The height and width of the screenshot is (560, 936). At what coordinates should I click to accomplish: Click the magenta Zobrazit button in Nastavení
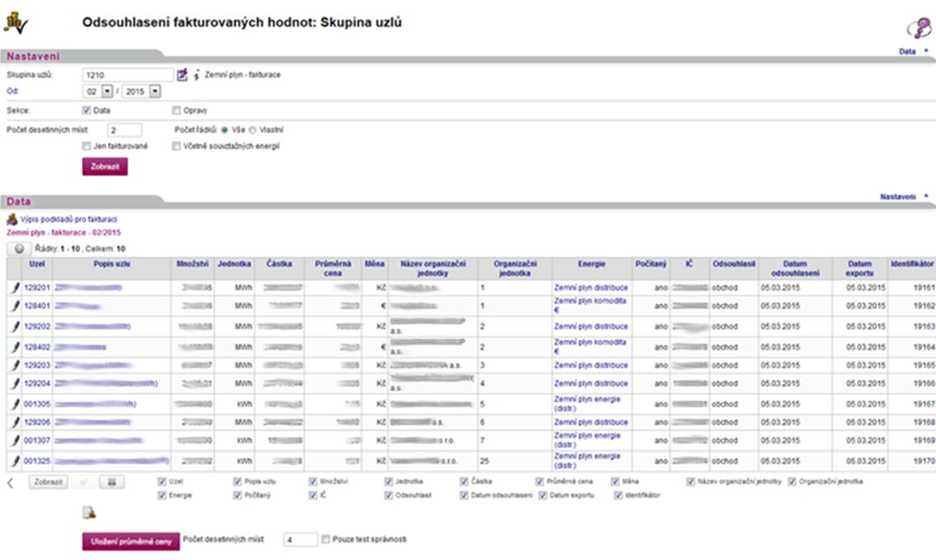pyautogui.click(x=105, y=167)
